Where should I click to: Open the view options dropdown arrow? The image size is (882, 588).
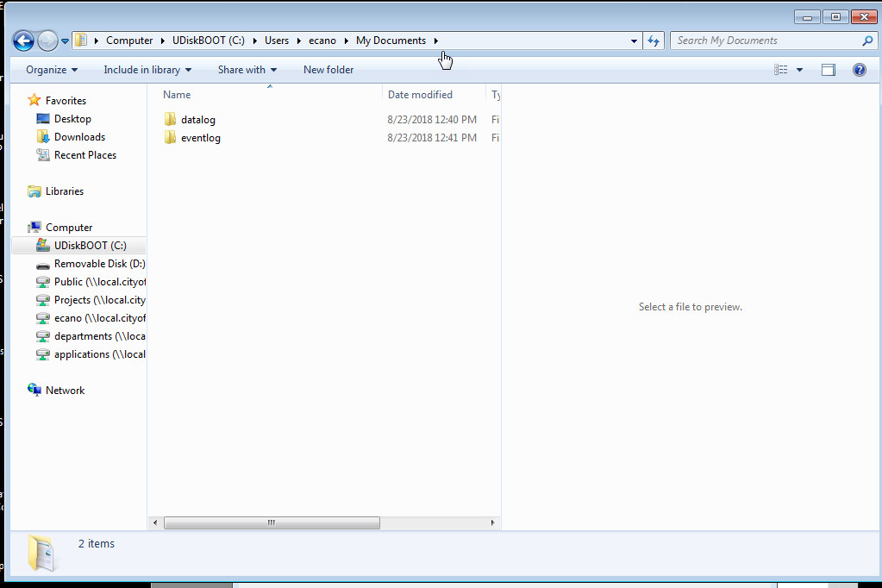799,70
